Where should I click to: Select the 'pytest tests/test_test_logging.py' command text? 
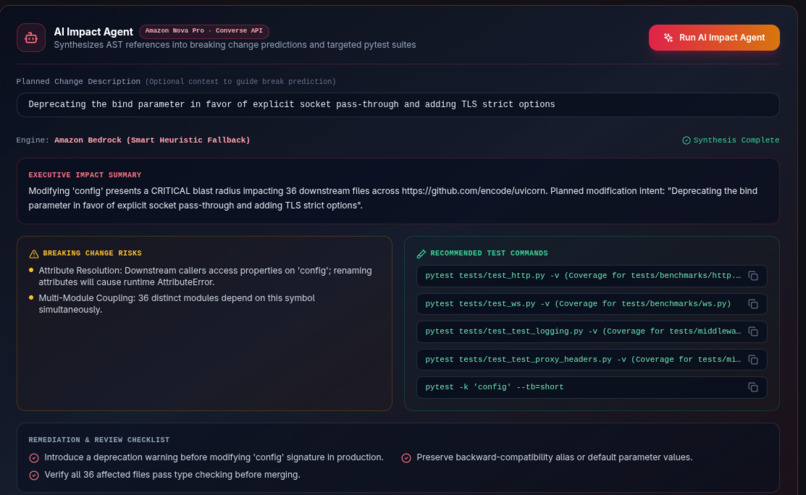tap(583, 331)
